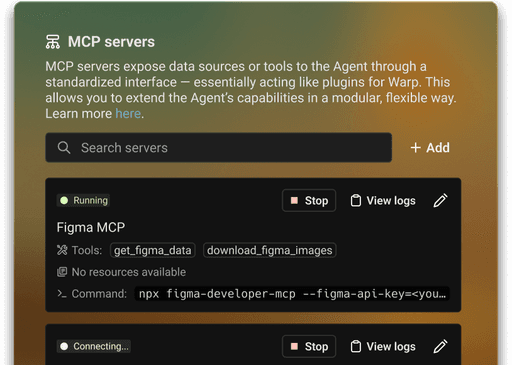Stop the Figma MCP server
This screenshot has width=512, height=365.
(x=309, y=201)
